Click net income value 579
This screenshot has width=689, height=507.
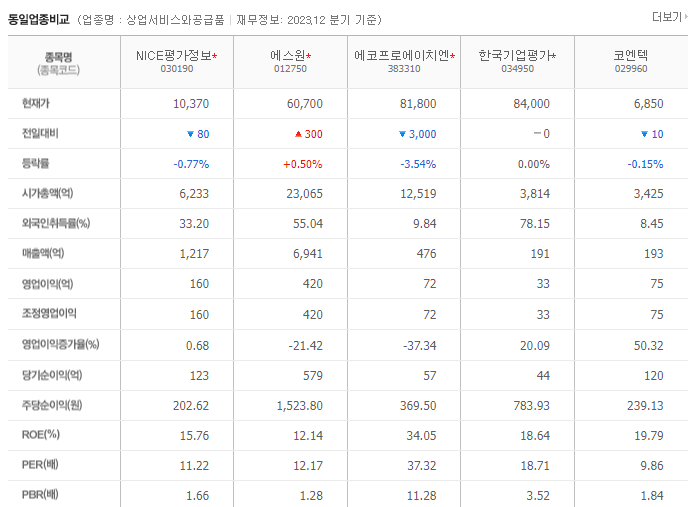[x=312, y=376]
